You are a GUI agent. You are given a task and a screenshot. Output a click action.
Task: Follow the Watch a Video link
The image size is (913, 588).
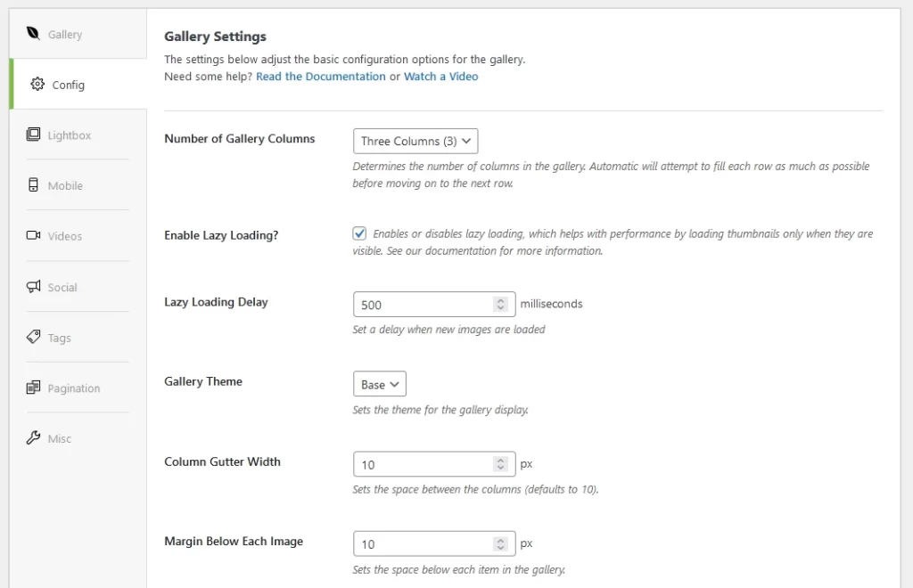pyautogui.click(x=440, y=77)
